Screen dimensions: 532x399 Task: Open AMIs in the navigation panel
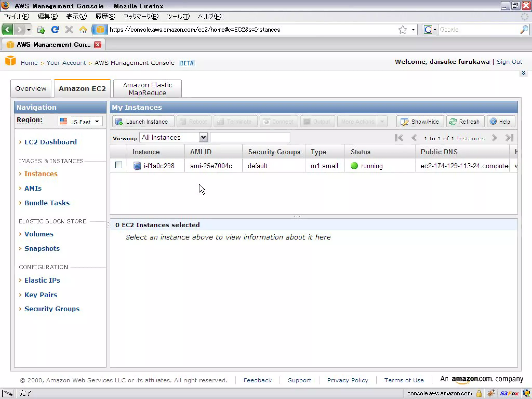(33, 188)
